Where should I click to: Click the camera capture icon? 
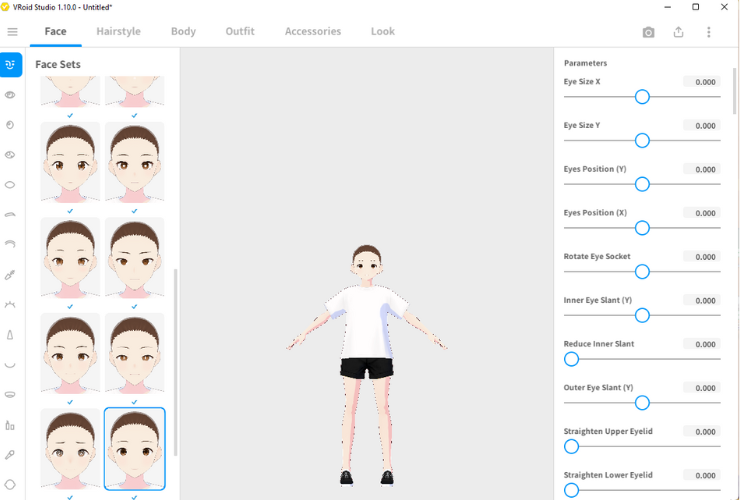(x=648, y=32)
